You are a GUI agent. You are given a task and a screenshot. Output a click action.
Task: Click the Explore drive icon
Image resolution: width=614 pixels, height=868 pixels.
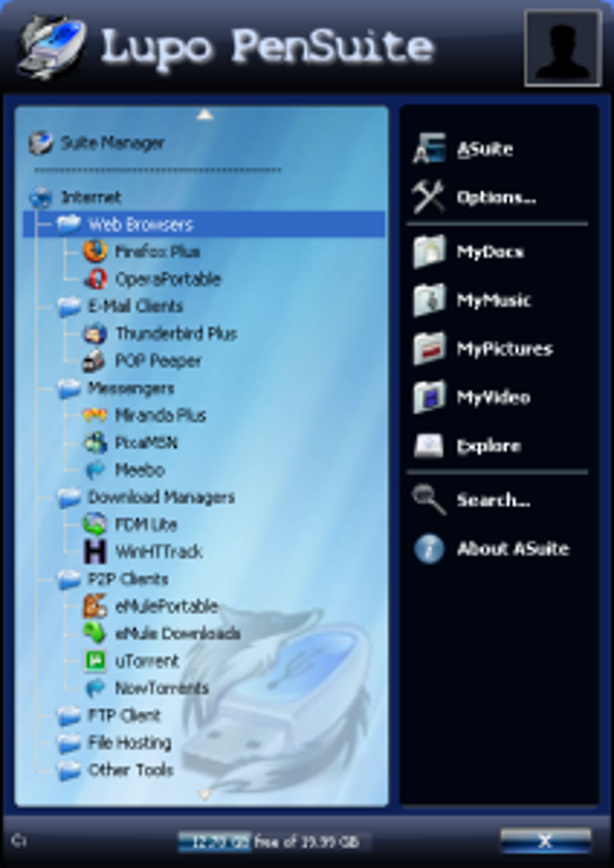click(429, 446)
